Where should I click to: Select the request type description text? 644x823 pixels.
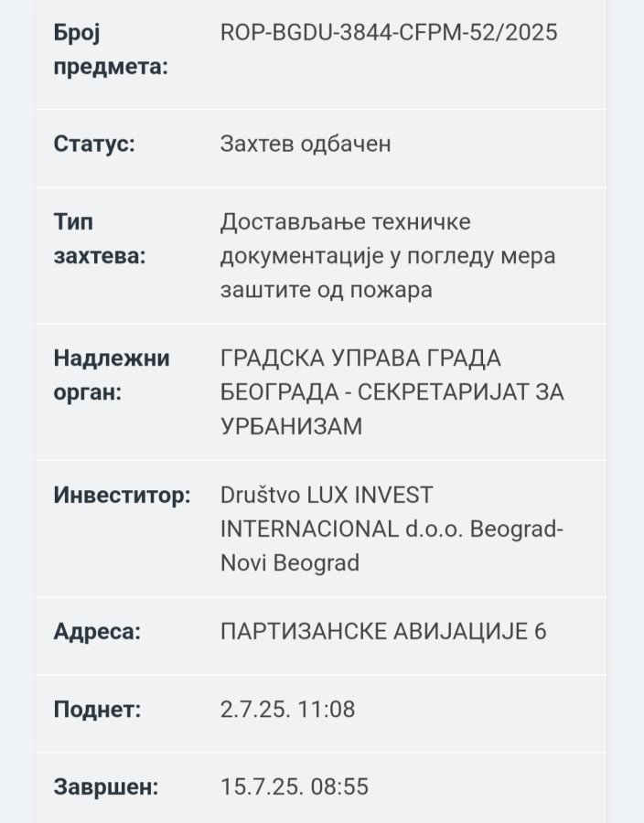click(387, 256)
